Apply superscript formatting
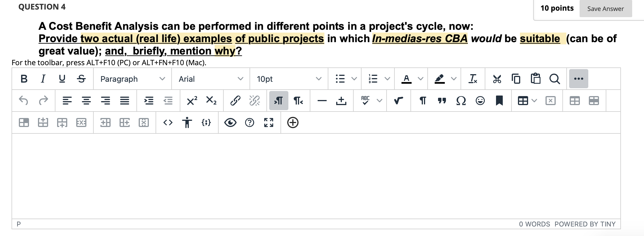644x236 pixels. tap(192, 101)
